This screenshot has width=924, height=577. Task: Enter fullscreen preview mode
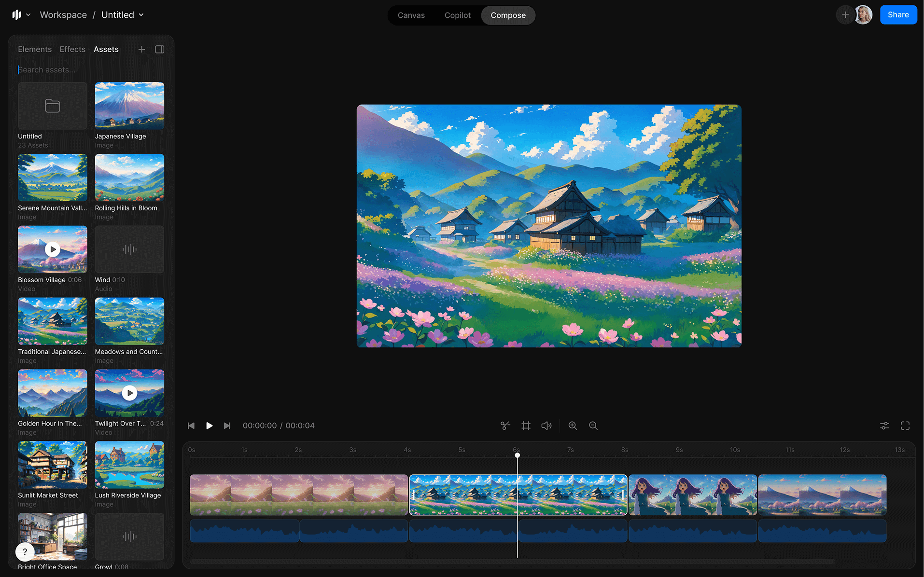tap(905, 426)
